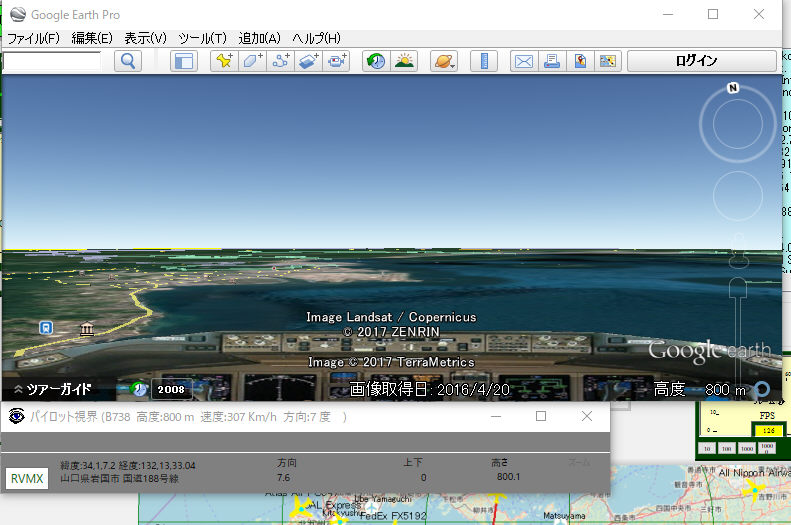Toggle sunlight across the landscape
791x525 pixels.
tap(404, 61)
